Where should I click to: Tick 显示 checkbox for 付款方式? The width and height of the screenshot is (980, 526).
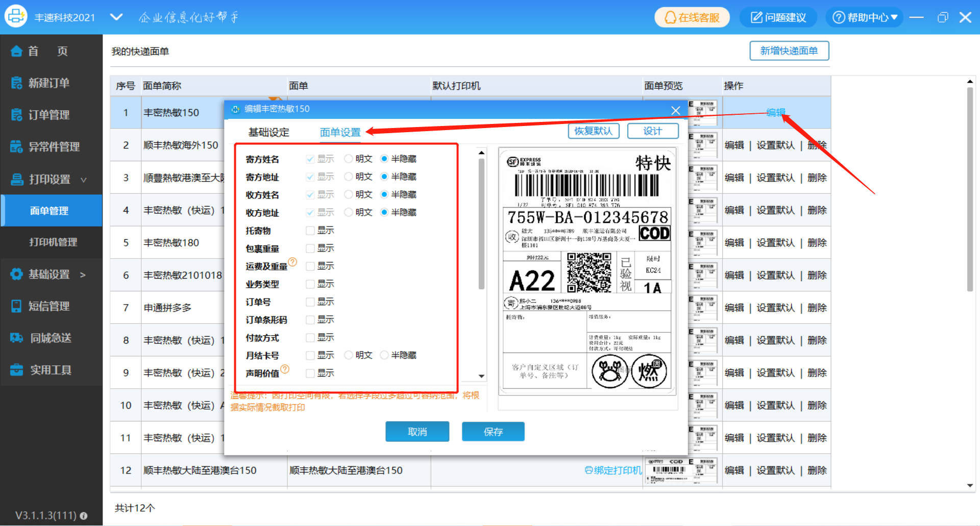tap(310, 338)
